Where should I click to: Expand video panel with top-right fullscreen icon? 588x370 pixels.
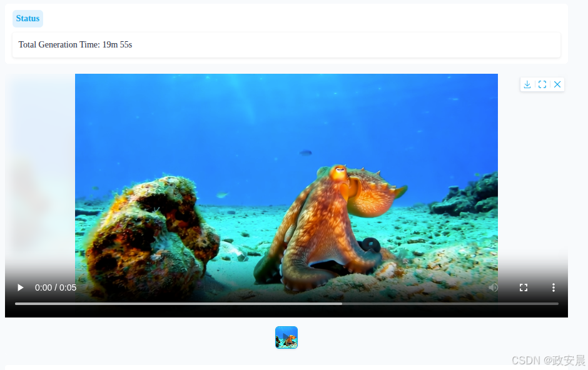(542, 84)
